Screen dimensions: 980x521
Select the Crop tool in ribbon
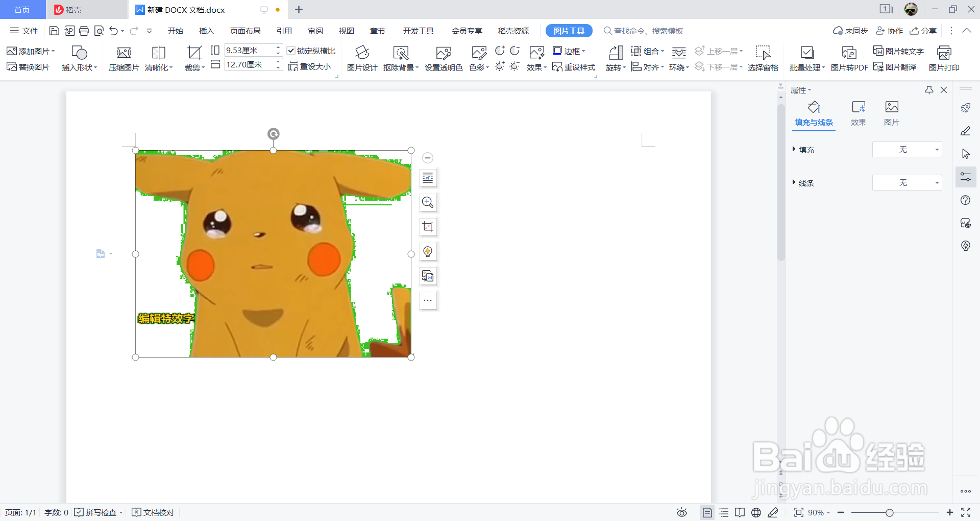click(194, 59)
